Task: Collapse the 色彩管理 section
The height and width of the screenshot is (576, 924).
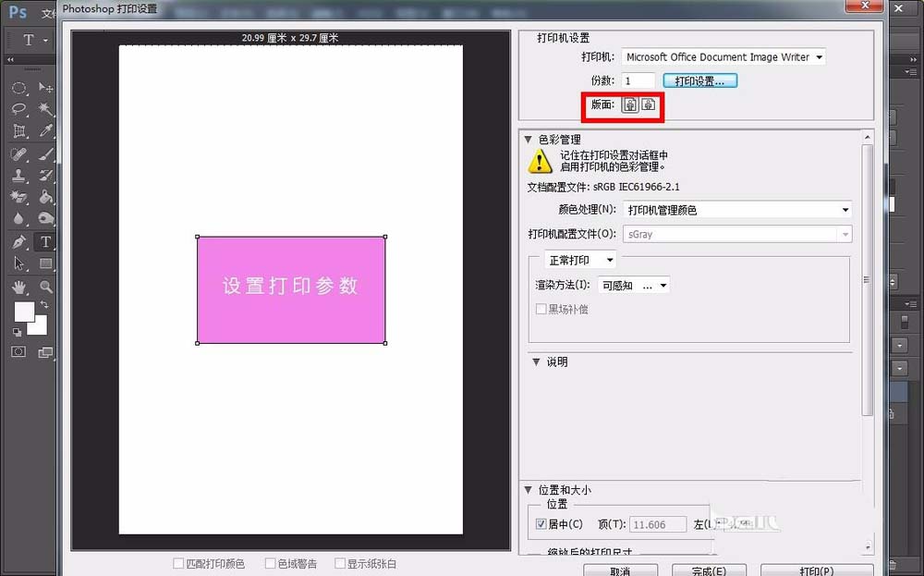Action: [x=529, y=140]
